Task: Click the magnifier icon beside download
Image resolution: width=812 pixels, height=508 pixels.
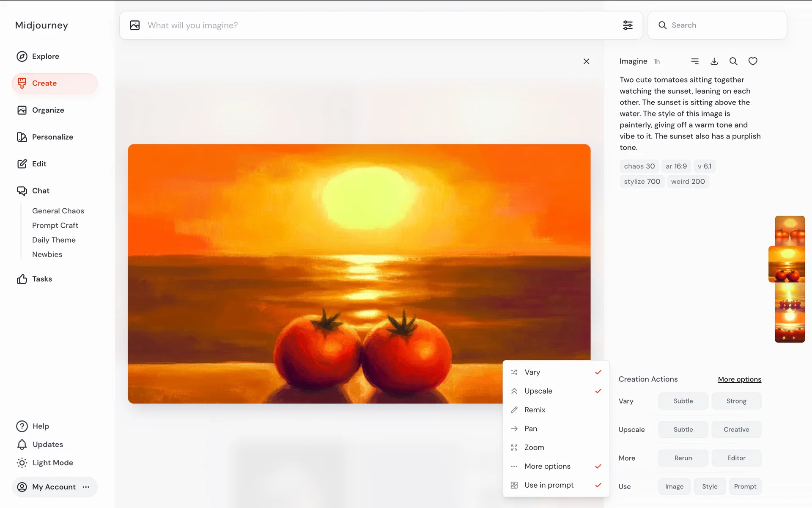Action: pyautogui.click(x=733, y=61)
